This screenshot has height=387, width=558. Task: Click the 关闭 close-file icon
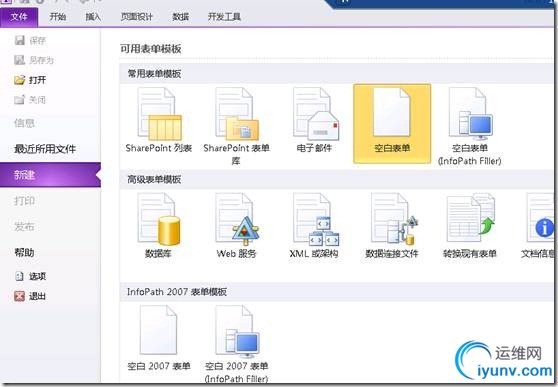coord(20,100)
